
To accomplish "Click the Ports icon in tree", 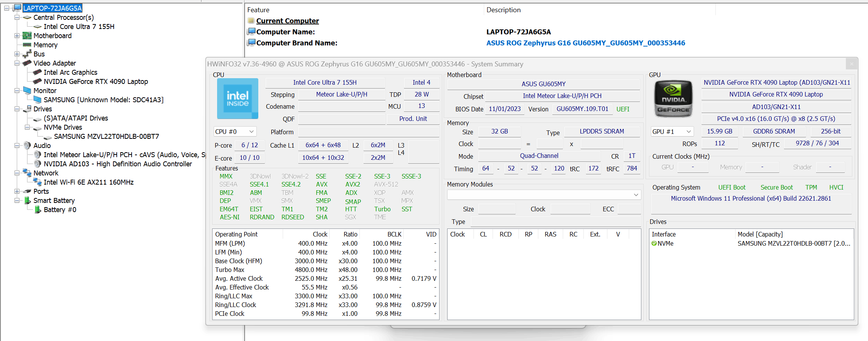I will (27, 191).
